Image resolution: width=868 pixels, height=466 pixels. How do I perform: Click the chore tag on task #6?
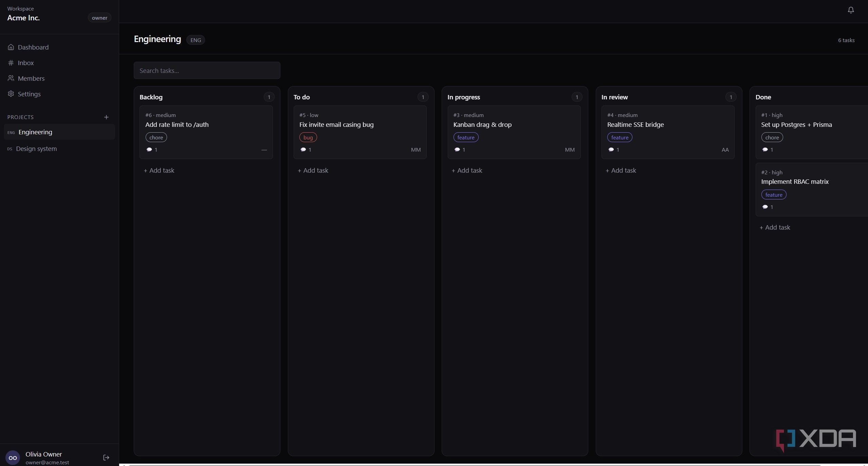coord(156,137)
